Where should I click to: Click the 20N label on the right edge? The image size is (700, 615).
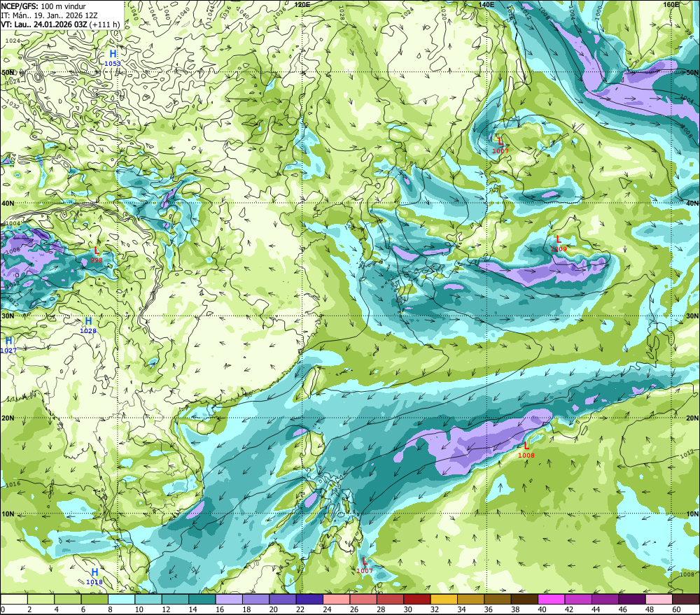(692, 418)
